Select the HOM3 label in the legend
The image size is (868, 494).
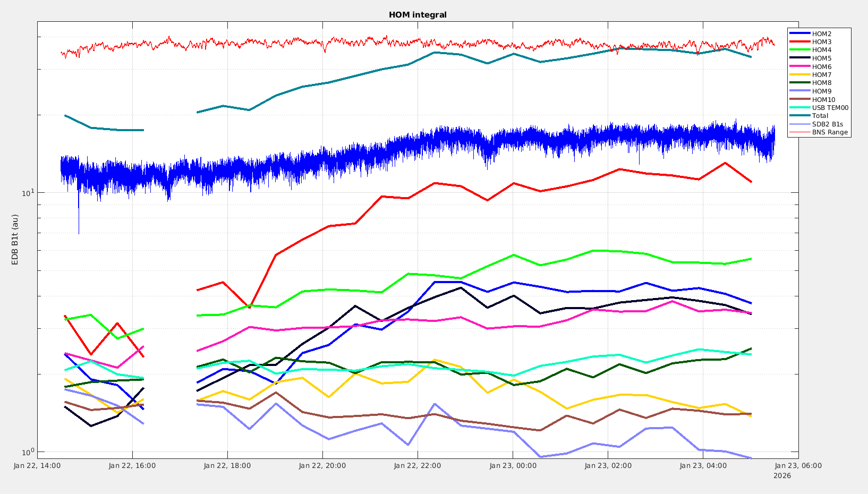point(821,42)
